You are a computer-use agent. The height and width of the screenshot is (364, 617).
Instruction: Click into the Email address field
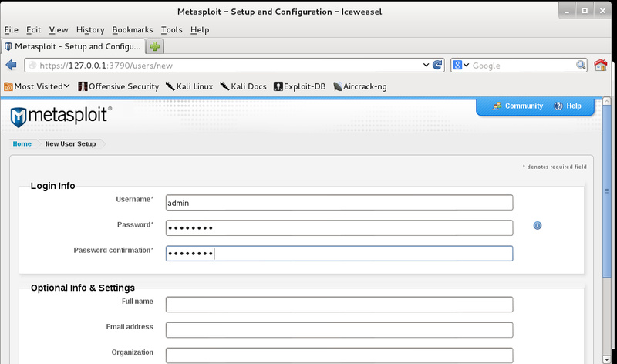[339, 330]
